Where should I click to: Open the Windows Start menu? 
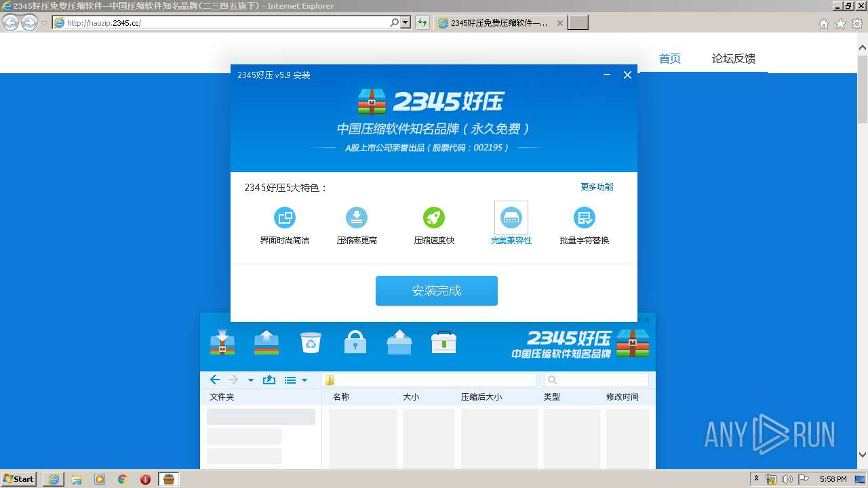coord(18,479)
